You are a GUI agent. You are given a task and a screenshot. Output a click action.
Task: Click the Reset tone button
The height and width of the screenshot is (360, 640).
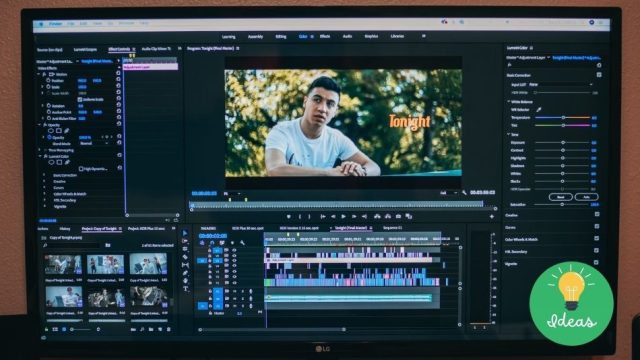(x=560, y=197)
